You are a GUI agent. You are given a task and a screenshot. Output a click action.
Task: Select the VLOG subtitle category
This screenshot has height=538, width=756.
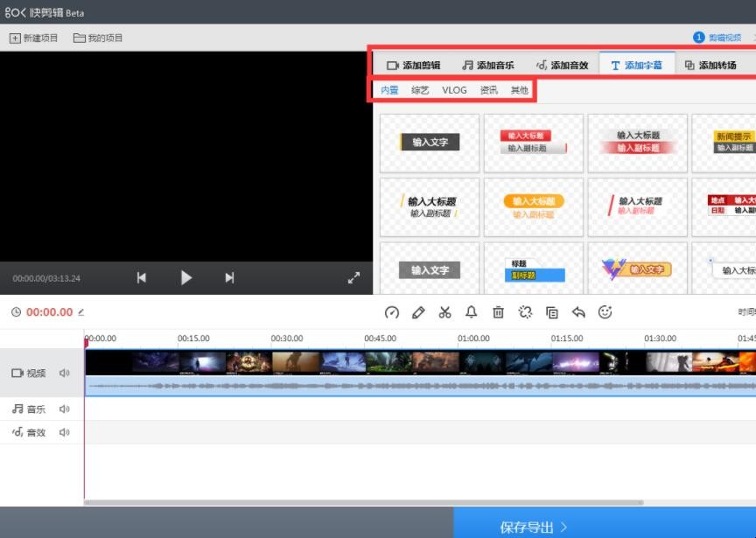454,90
